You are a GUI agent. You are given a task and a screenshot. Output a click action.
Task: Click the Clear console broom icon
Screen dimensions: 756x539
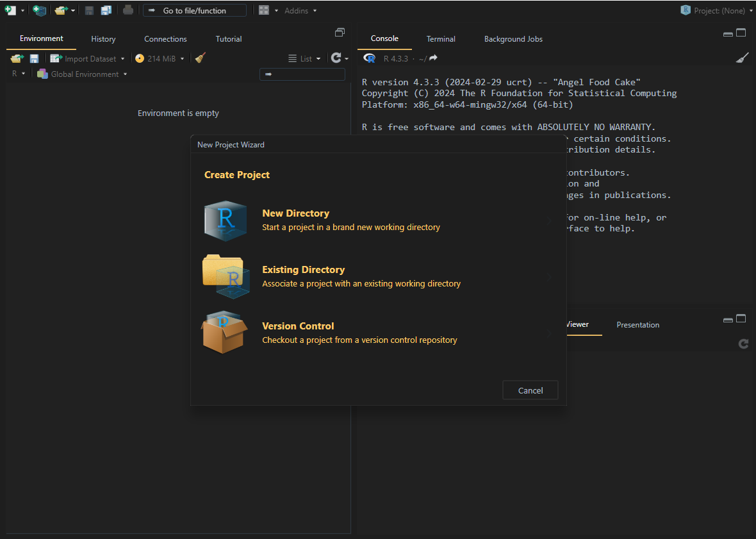tap(742, 58)
